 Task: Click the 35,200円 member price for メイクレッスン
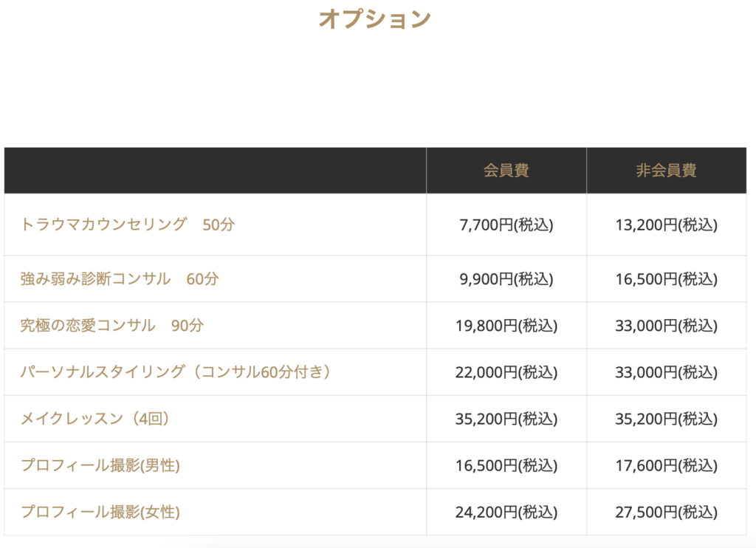(x=506, y=419)
